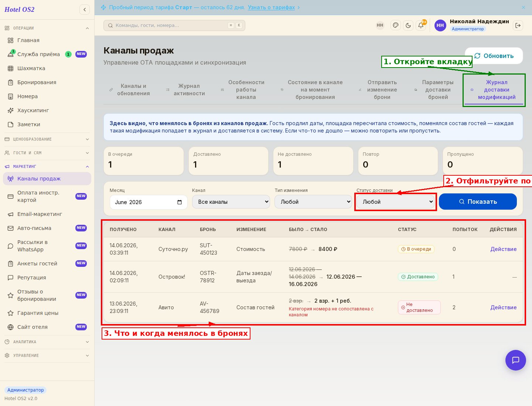Open the Канал dropdown

point(231,202)
